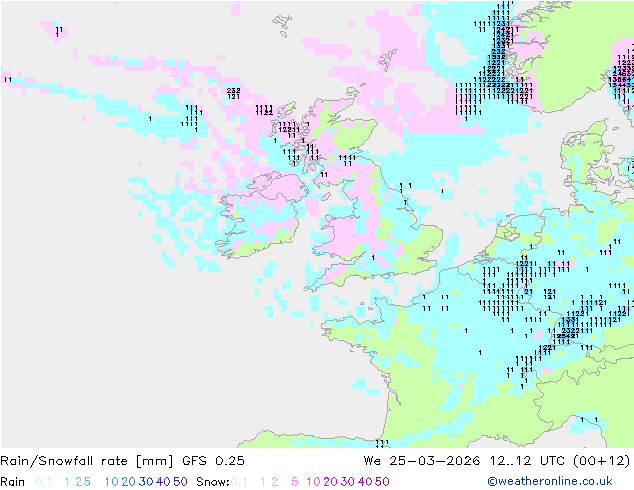Image resolution: width=634 pixels, height=490 pixels.
Task: Select the Snow 50 legend color value
Action: pyautogui.click(x=383, y=482)
